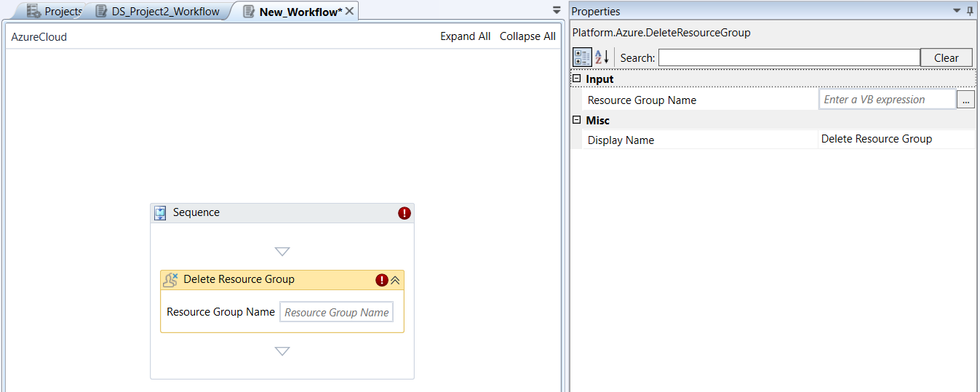The height and width of the screenshot is (392, 980).
Task: Click the Sequence activity icon
Action: tap(160, 213)
